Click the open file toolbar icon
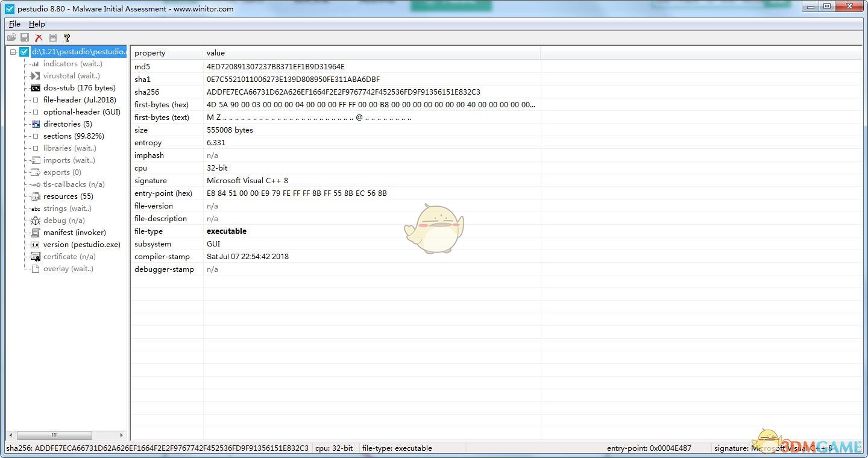The height and width of the screenshot is (458, 868). click(11, 37)
